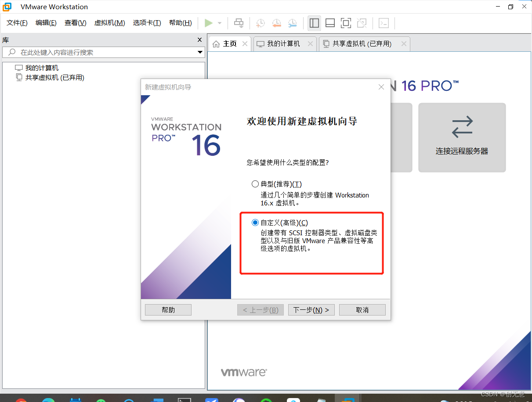Click the monitor icon on 我的计算机 tab
Screen dimensions: 532x402
pos(261,44)
